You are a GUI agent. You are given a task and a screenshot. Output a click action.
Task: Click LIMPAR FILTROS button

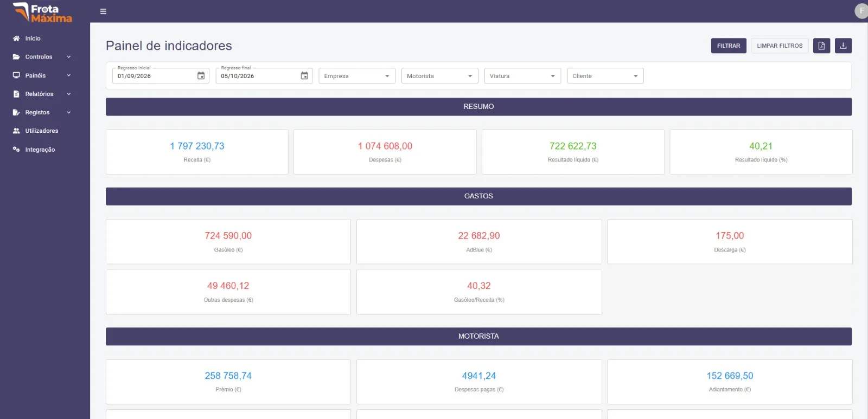(780, 46)
